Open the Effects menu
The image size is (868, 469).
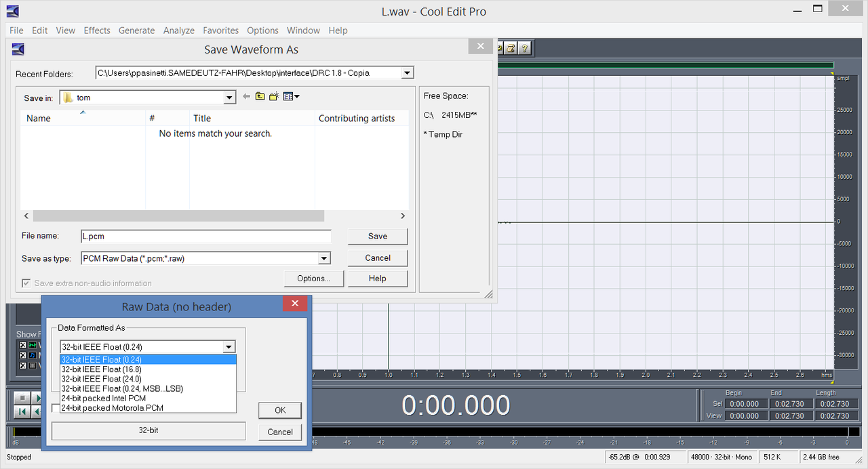tap(97, 30)
